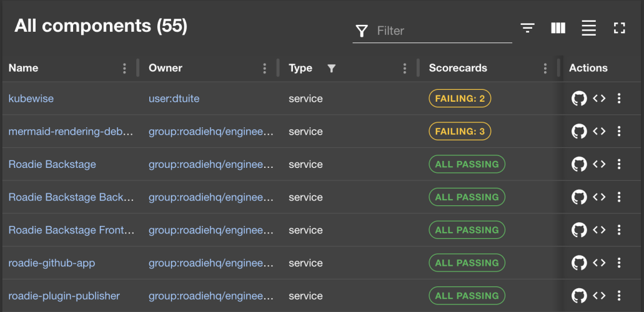The width and height of the screenshot is (644, 312).
Task: Open the column chooser icon
Action: pos(558,28)
